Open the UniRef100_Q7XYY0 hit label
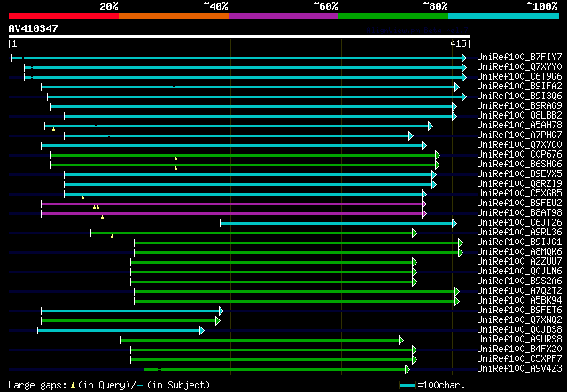Screen dimensions: 567x392 click(519, 67)
